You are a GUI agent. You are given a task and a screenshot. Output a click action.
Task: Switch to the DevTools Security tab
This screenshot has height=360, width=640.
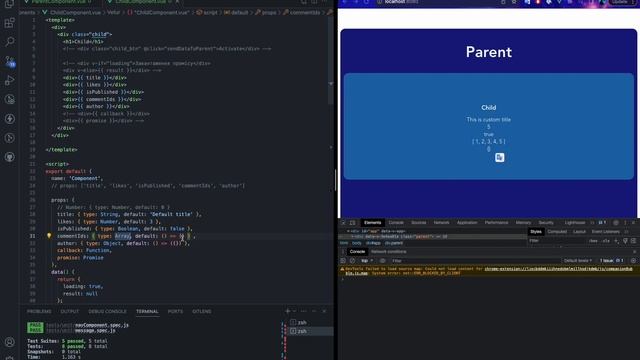pyautogui.click(x=546, y=223)
